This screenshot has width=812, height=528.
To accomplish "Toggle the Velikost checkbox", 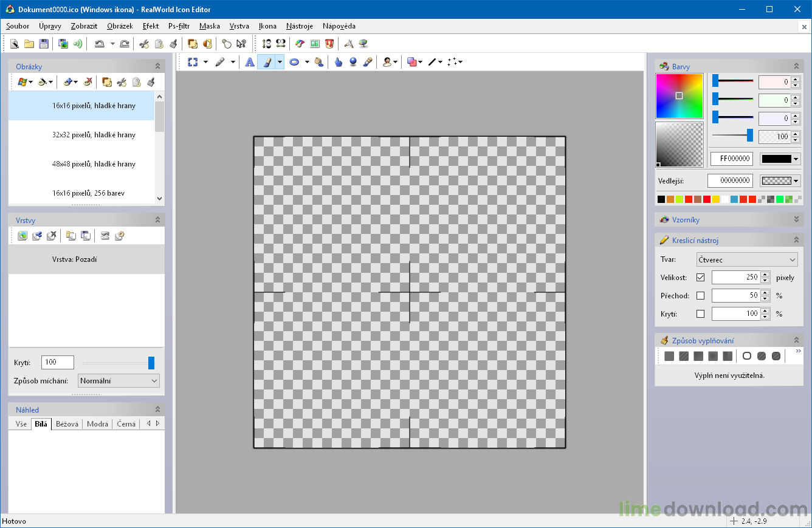I will pos(700,278).
